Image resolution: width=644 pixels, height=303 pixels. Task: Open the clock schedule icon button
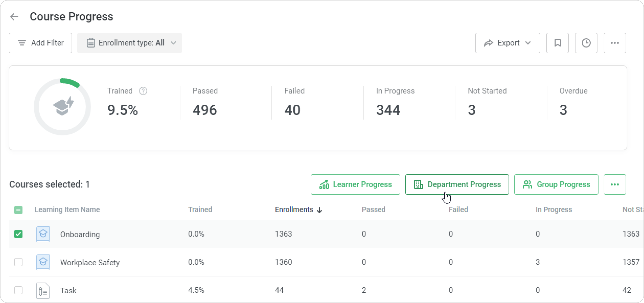586,43
